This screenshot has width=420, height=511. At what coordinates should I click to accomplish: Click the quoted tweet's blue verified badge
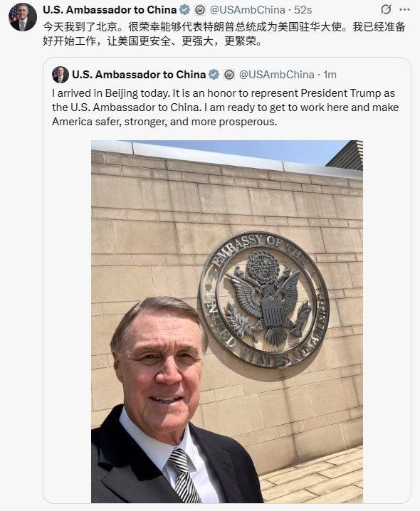coord(214,75)
